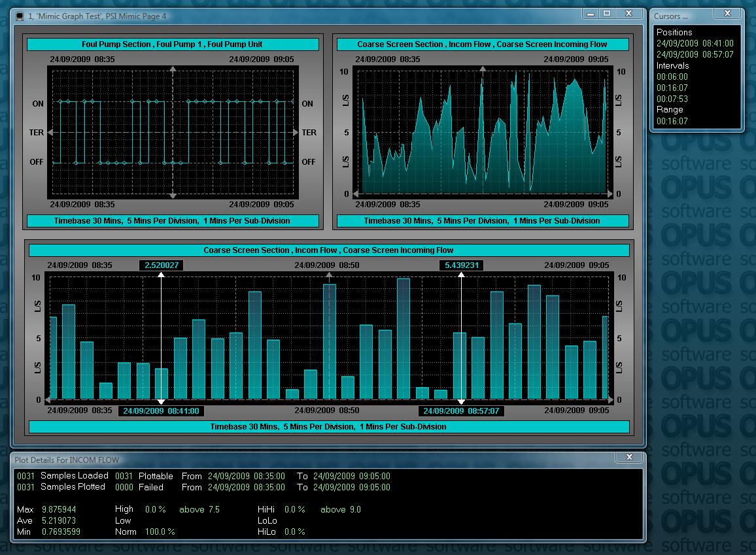Click the area graph timebase bar

click(482, 221)
